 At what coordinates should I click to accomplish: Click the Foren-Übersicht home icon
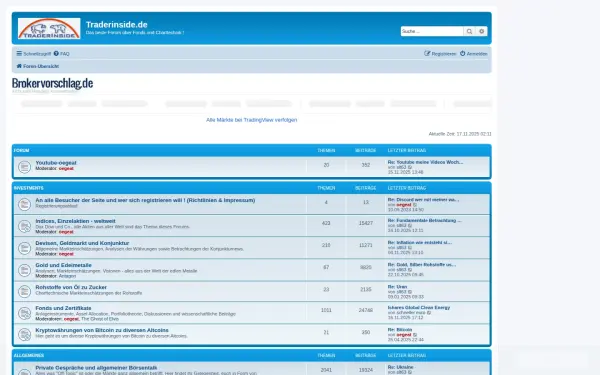(x=19, y=66)
